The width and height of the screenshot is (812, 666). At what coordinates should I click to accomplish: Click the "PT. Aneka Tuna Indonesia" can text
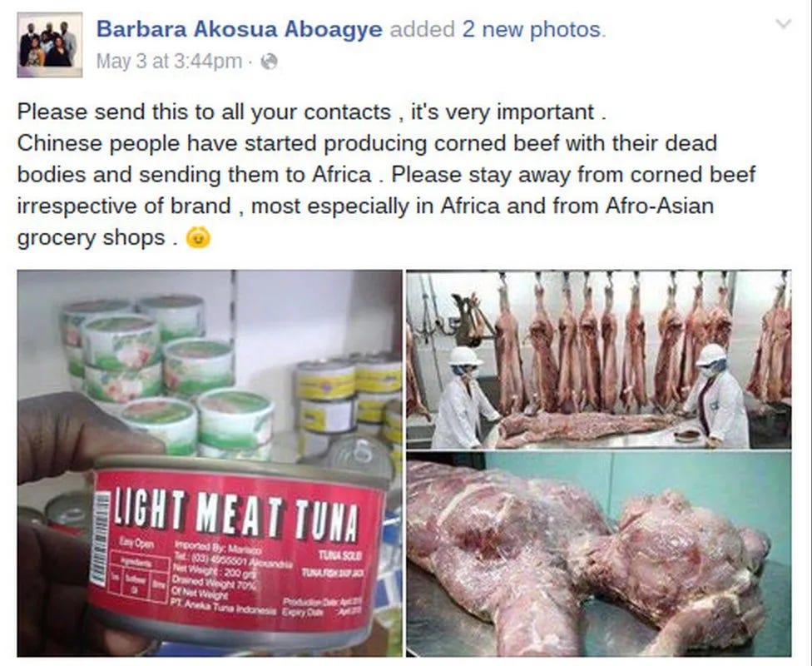click(x=223, y=610)
